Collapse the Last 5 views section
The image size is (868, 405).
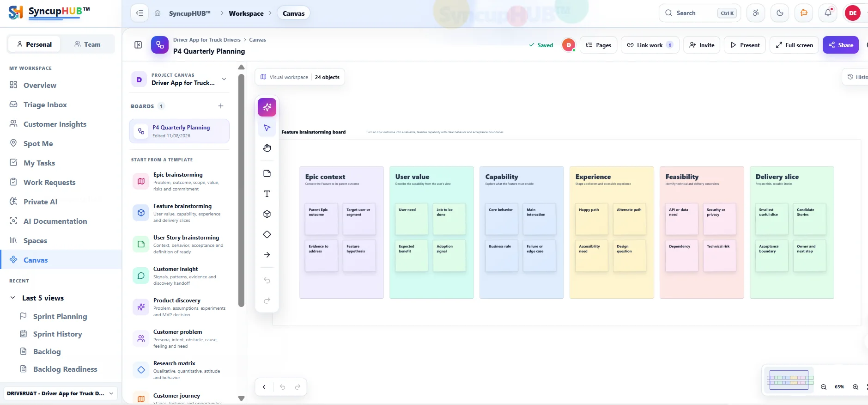point(12,298)
